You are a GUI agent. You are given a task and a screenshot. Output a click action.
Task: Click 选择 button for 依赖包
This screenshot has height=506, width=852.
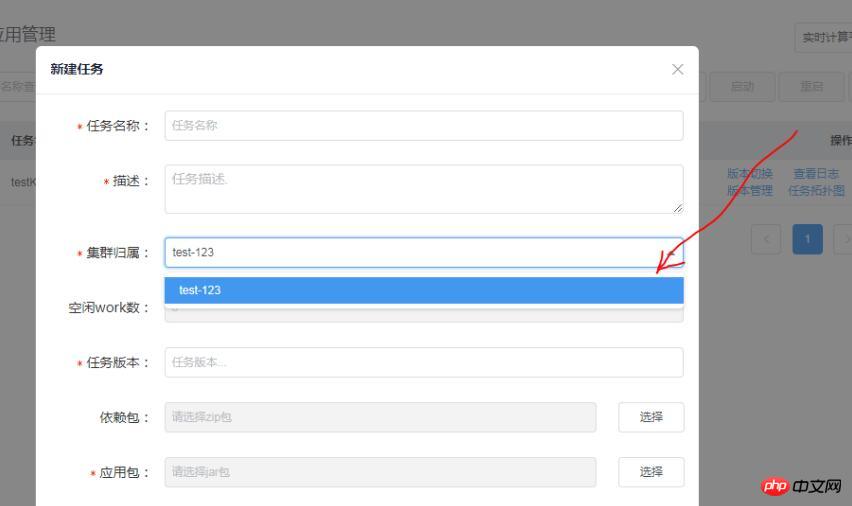pos(651,417)
